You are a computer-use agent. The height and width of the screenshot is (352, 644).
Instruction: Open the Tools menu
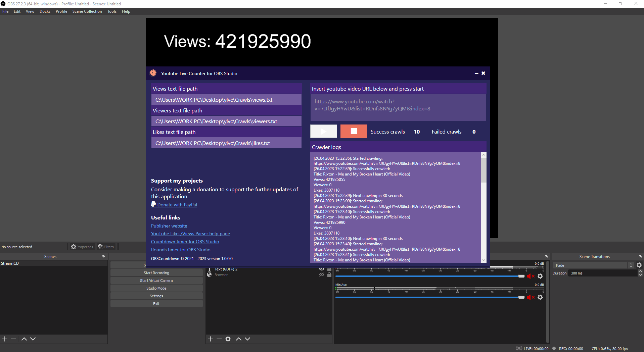pos(112,11)
